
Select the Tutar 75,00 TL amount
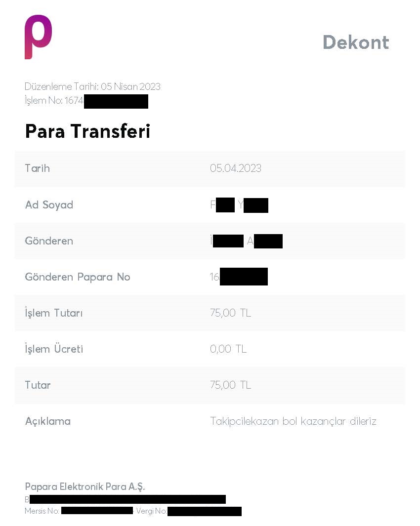pos(231,385)
